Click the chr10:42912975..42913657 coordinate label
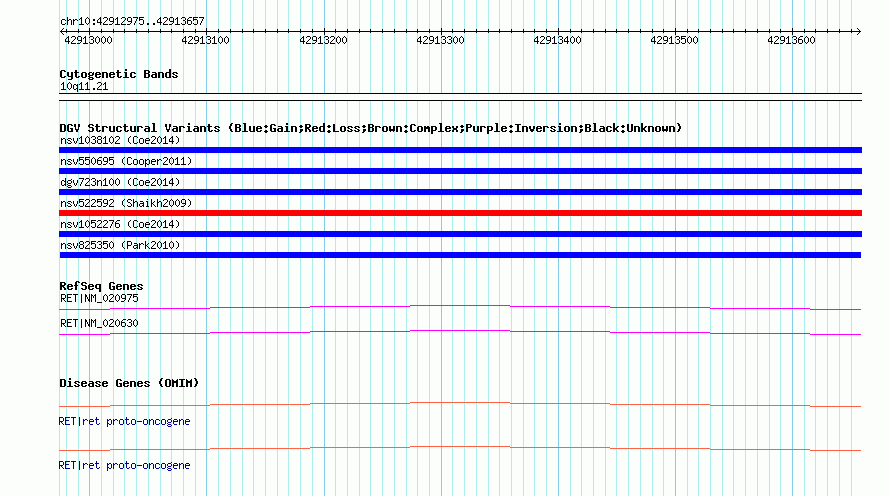Screen dimensions: 890x496 click(x=132, y=22)
